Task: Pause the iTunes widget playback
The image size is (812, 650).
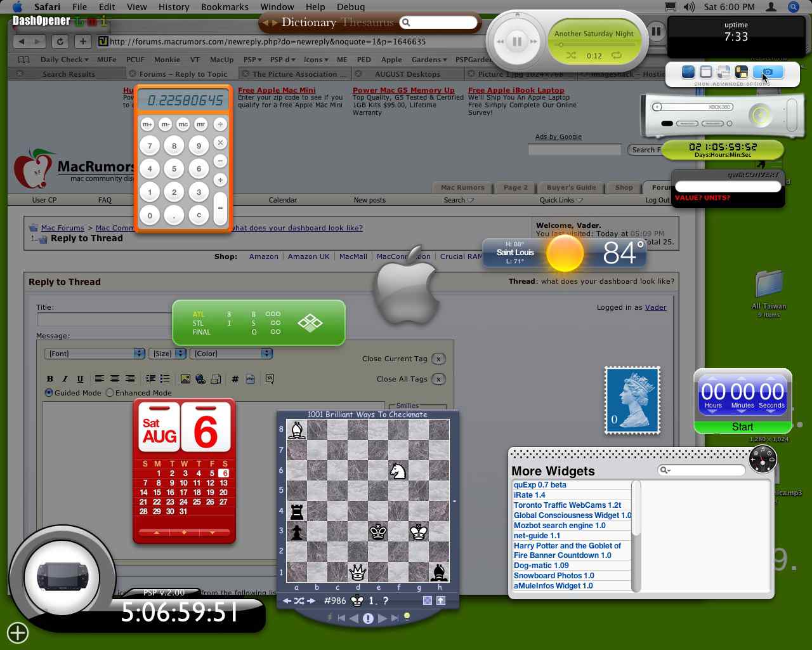Action: click(x=517, y=42)
